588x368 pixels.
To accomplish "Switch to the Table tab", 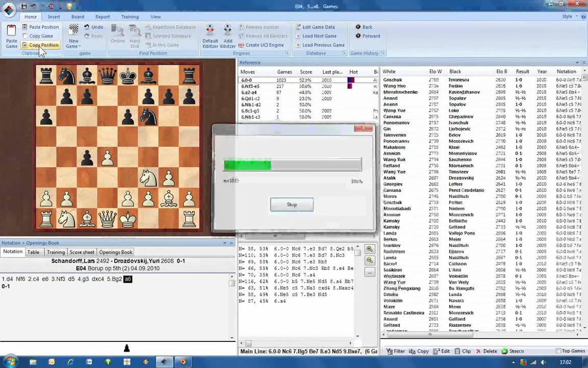I will (x=33, y=252).
